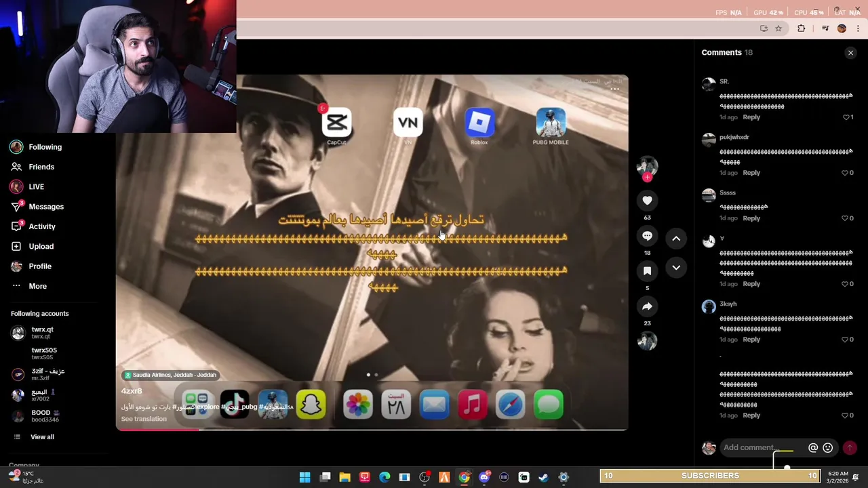Like the comment from Sssss

click(x=846, y=218)
